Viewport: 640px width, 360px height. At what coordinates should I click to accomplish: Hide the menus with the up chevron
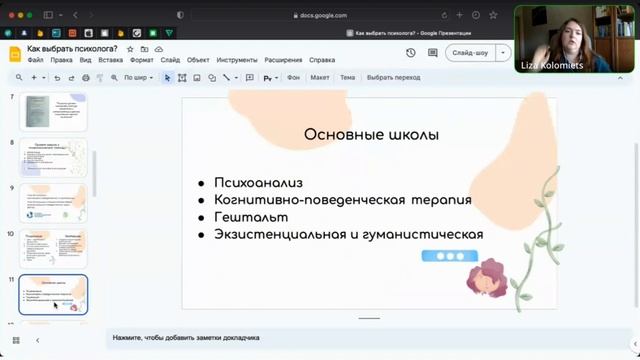click(x=620, y=78)
